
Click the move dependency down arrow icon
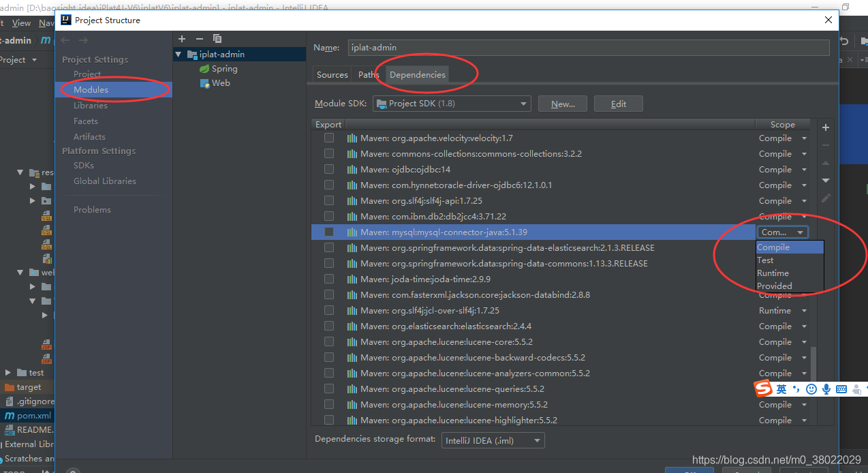(825, 180)
